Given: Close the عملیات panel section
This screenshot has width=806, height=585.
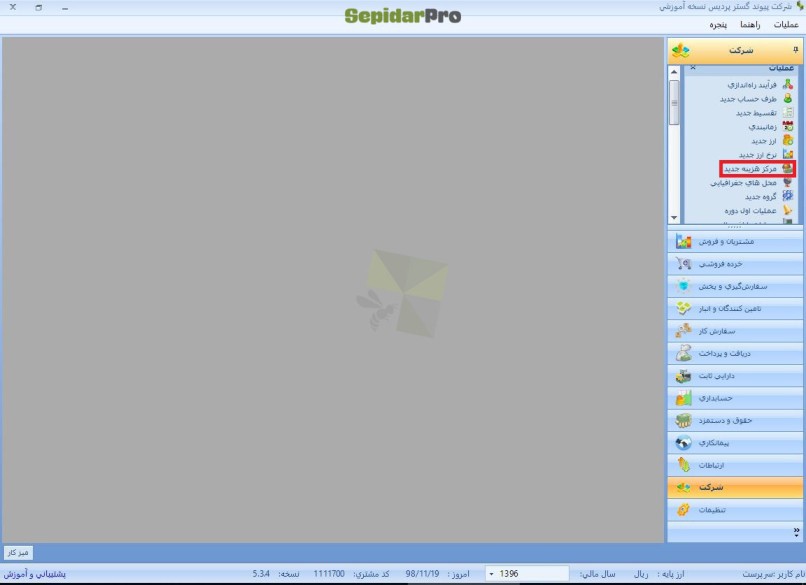Looking at the screenshot, I should coord(693,67).
